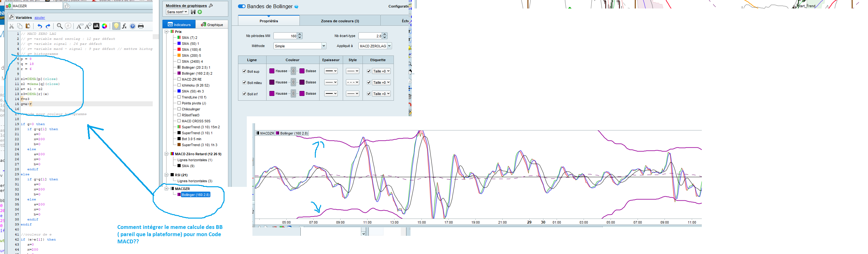Viewport: 868px width, 254px height.
Task: Select Lignes horizontales (3) under RSI
Action: (195, 181)
